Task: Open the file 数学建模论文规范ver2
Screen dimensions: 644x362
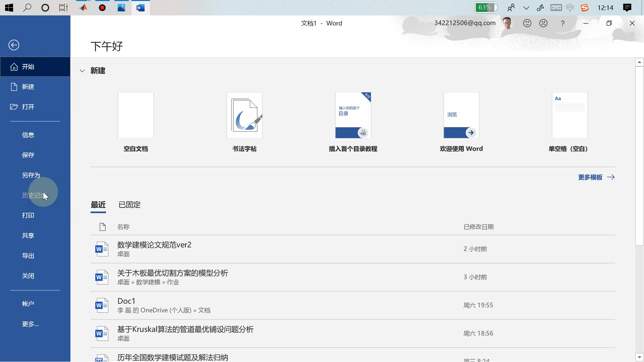Action: coord(353,249)
